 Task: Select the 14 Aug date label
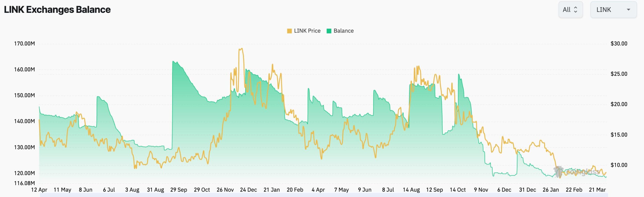point(411,190)
